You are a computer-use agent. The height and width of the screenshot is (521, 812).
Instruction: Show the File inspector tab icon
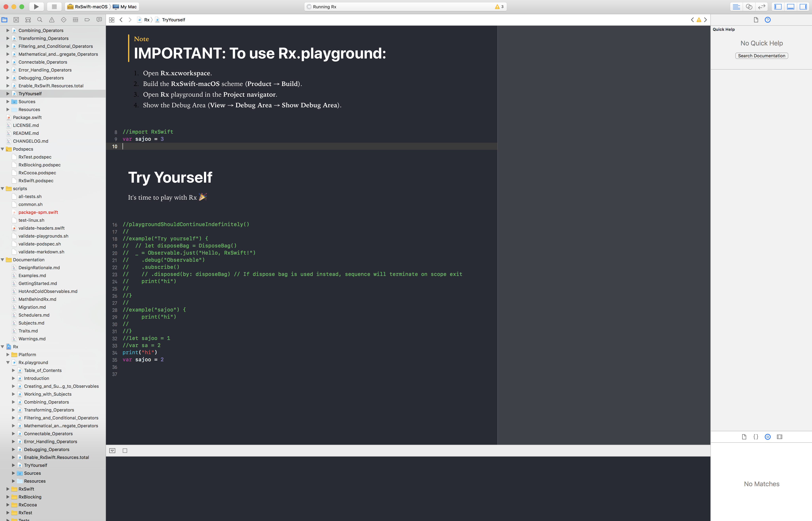[756, 20]
